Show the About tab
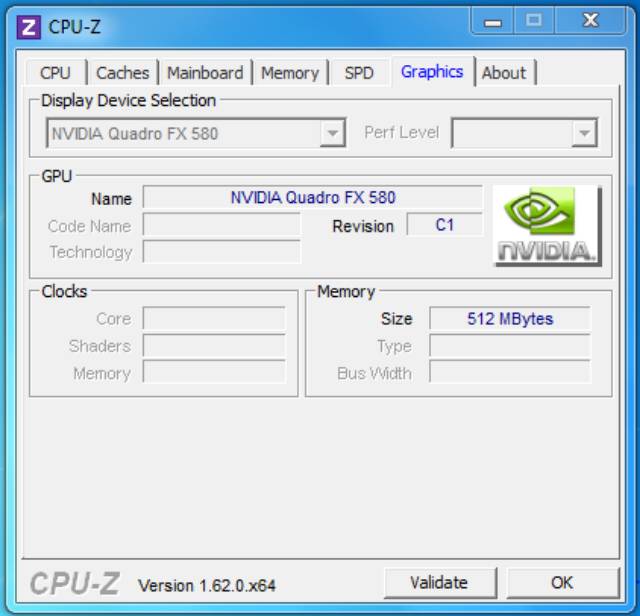The image size is (640, 616). coord(504,73)
